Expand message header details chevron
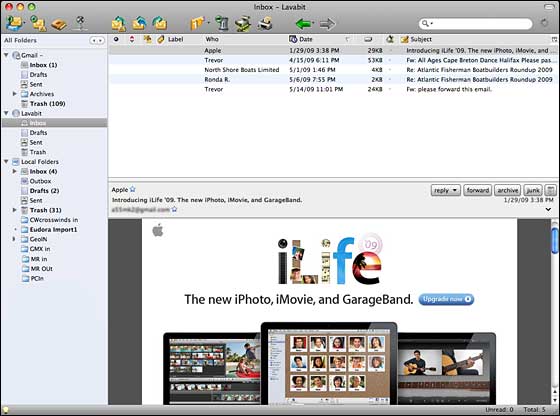The height and width of the screenshot is (416, 560). (x=548, y=209)
